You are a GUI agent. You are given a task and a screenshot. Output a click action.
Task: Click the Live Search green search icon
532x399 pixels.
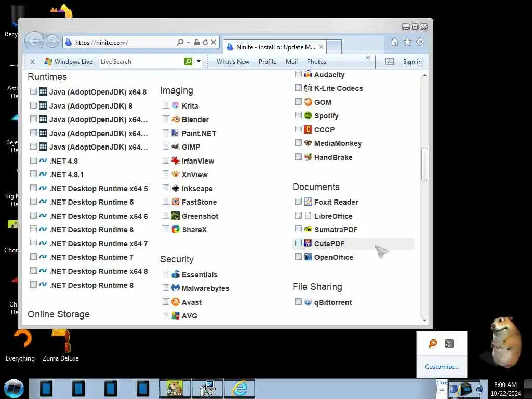pos(188,61)
